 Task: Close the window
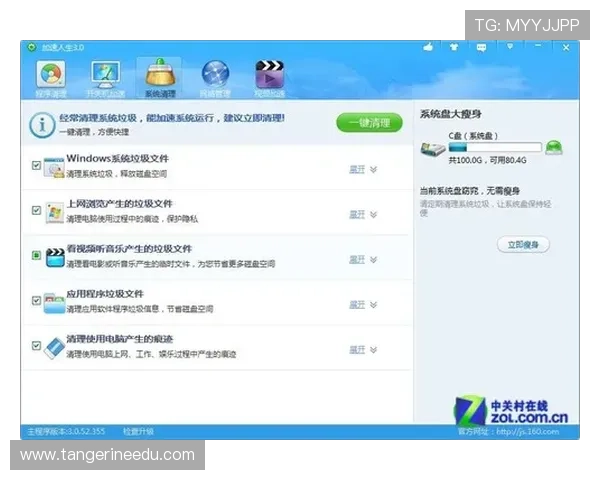(x=566, y=47)
